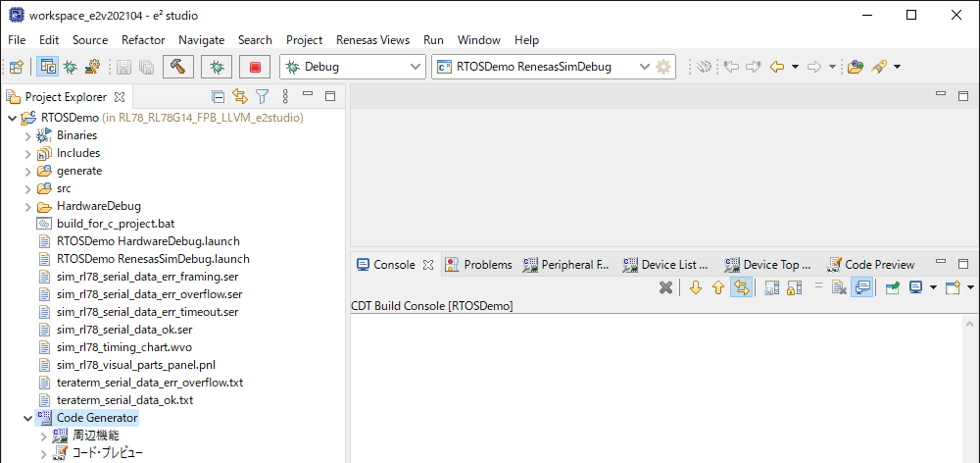The height and width of the screenshot is (463, 980).
Task: Switch to the Device Top tab
Action: (768, 265)
